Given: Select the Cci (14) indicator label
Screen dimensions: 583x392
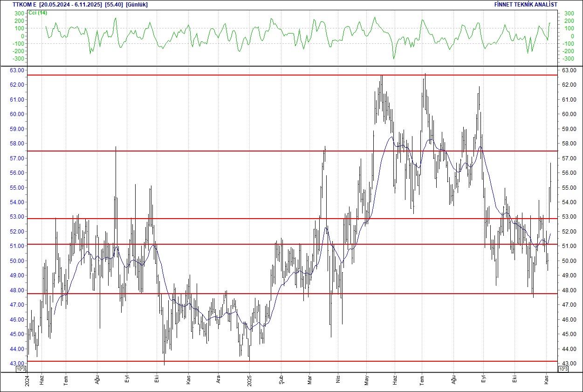Looking at the screenshot, I should point(37,13).
